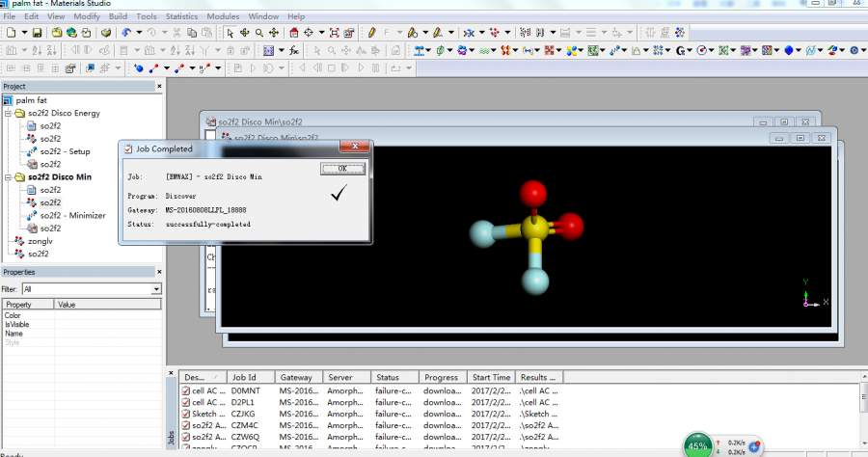Viewport: 868px width, 457px height.
Task: Click the Sketch Atom pencil tool
Action: (x=371, y=33)
